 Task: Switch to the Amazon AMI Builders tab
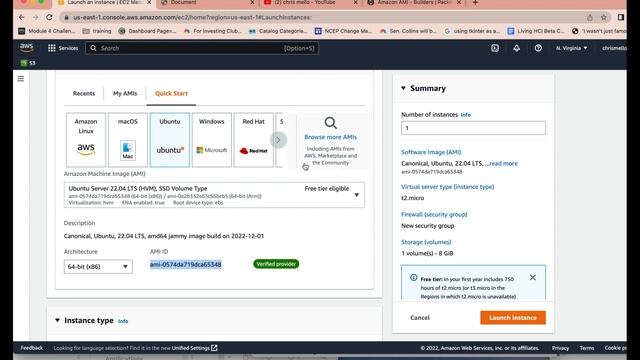412,3
